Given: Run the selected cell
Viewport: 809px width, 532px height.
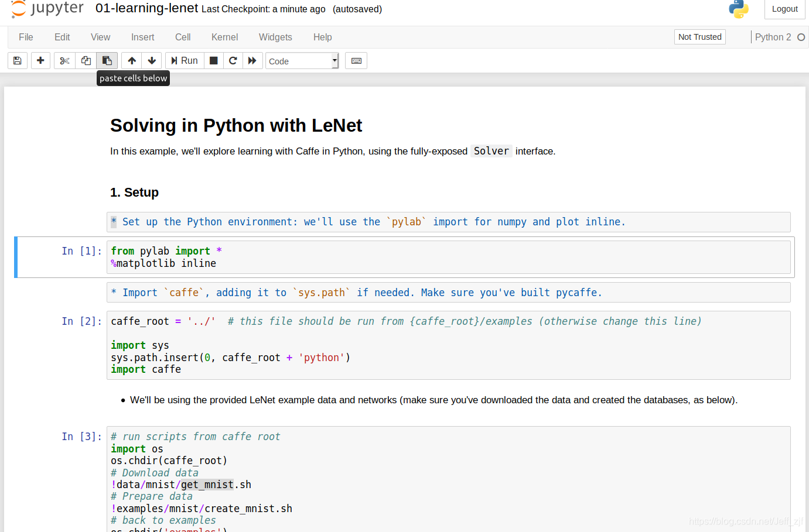Looking at the screenshot, I should [x=185, y=61].
